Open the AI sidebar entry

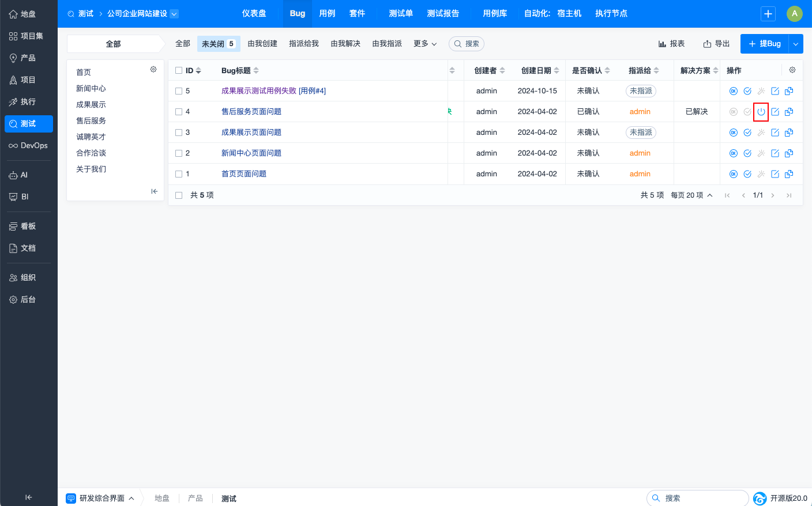tap(29, 175)
